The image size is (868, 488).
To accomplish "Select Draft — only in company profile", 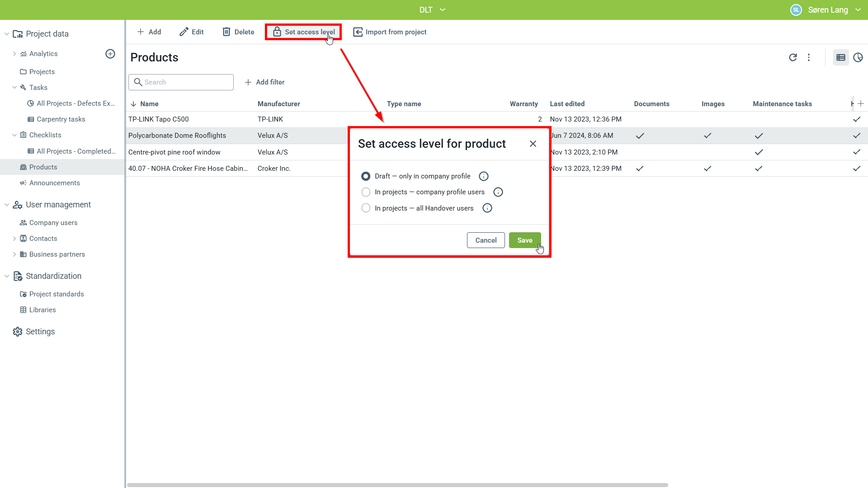I will point(366,176).
